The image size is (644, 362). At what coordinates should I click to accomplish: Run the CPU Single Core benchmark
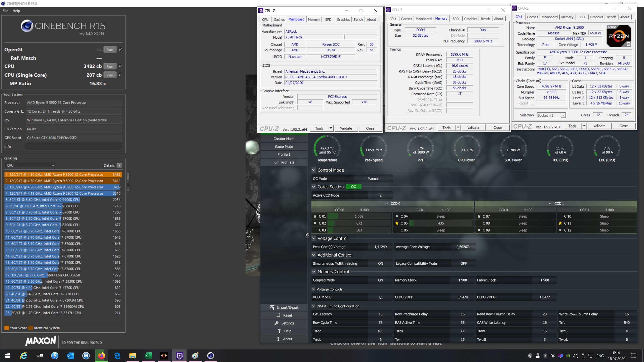(x=110, y=75)
